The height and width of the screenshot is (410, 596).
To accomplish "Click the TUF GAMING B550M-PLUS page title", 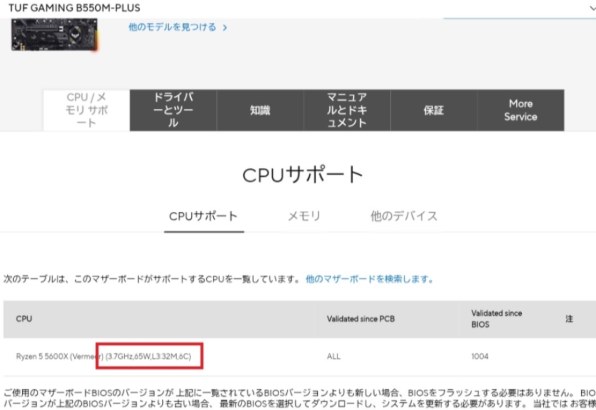I will pos(74,8).
